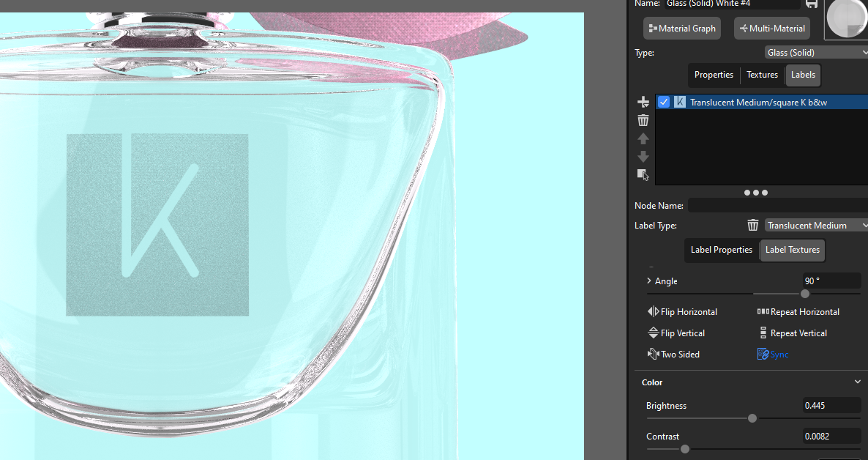Image resolution: width=868 pixels, height=460 pixels.
Task: Open the Glass (Solid) type dropdown
Action: pyautogui.click(x=816, y=52)
